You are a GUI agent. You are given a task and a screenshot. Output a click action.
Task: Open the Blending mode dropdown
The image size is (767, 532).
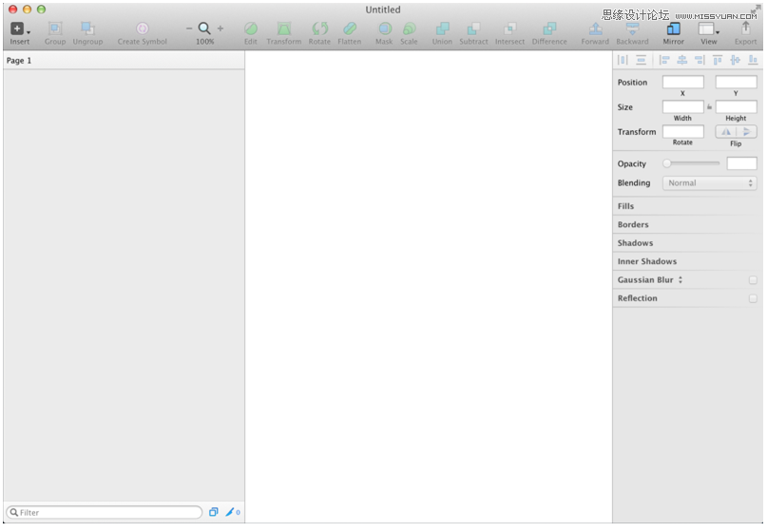coord(709,182)
